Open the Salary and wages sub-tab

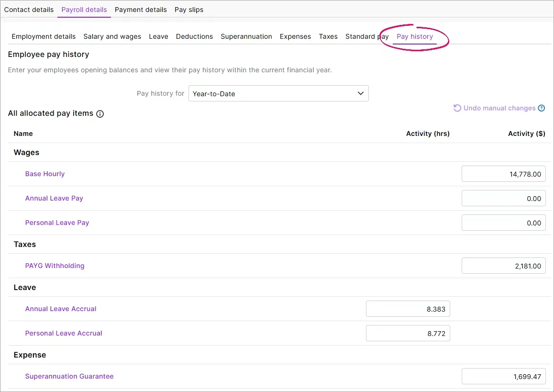(112, 36)
